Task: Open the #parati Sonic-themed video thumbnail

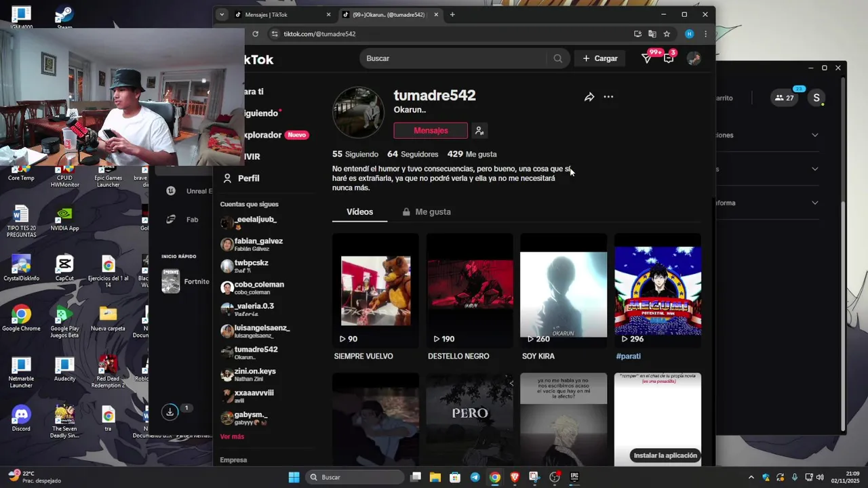Action: click(x=658, y=291)
